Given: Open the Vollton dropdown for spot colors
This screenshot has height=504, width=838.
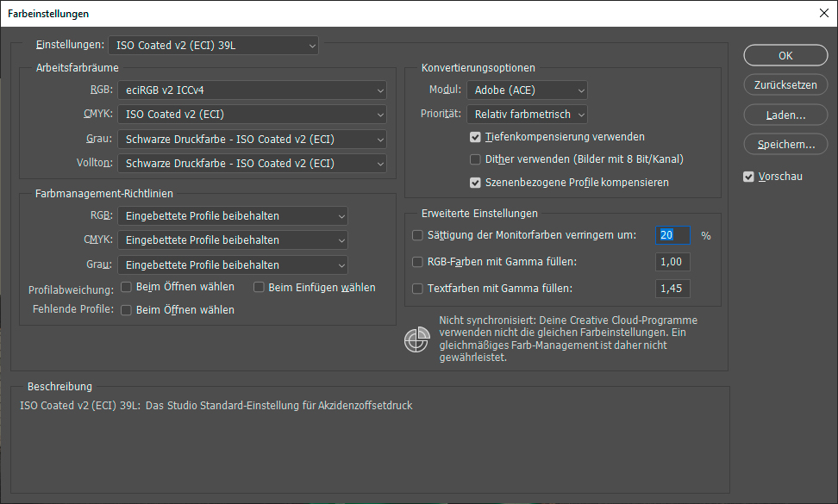Looking at the screenshot, I should [x=252, y=162].
